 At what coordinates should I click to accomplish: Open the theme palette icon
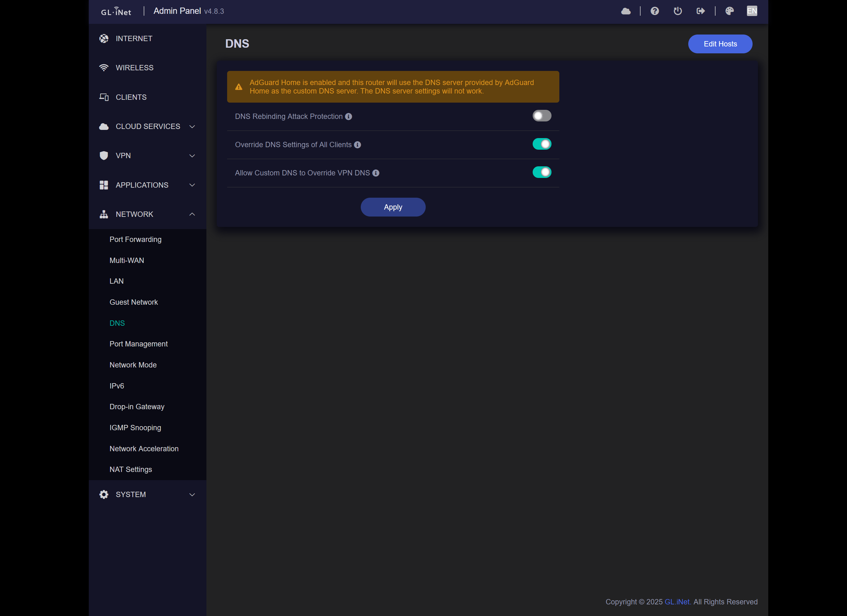pos(729,11)
